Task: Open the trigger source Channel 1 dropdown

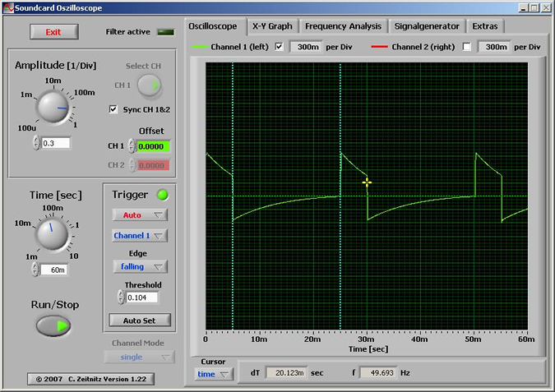Action: (139, 236)
